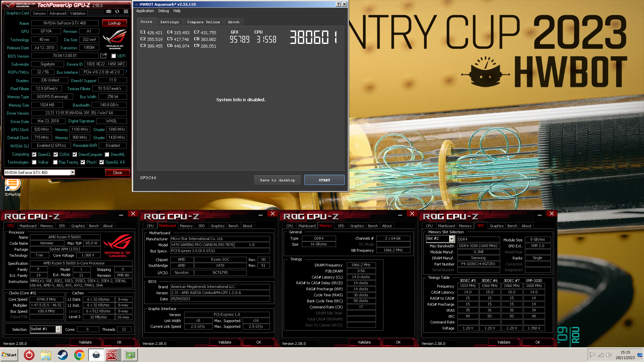Click the BIOS version share/export icon

pos(104,56)
